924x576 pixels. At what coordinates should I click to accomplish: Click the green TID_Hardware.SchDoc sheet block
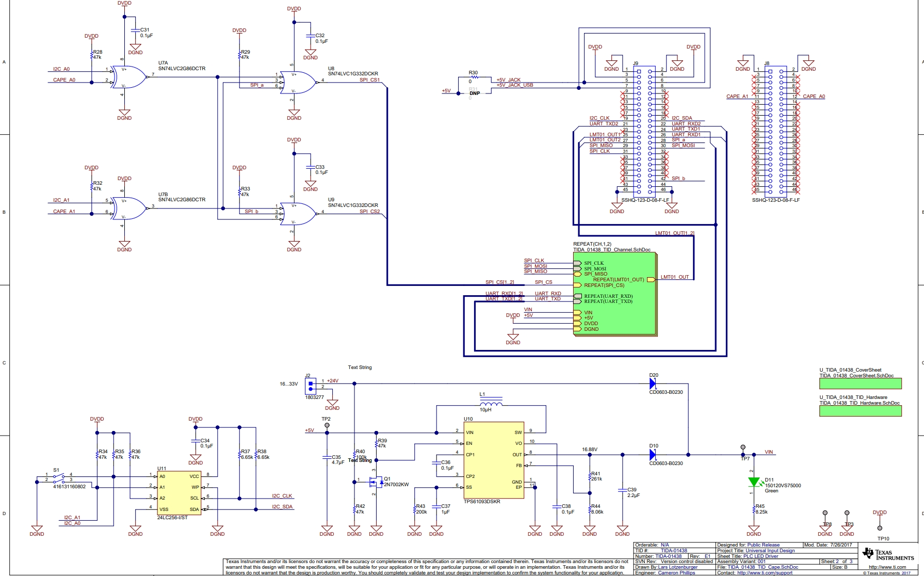click(x=860, y=411)
